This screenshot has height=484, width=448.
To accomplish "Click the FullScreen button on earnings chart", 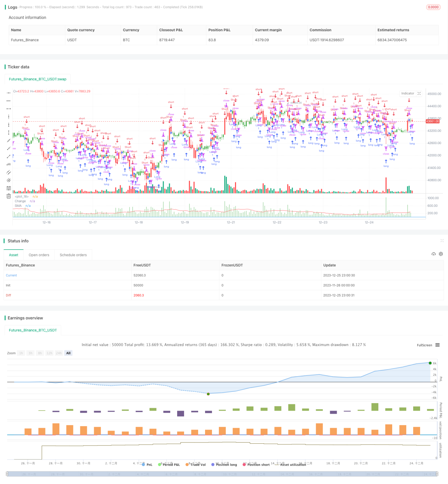I will click(424, 345).
